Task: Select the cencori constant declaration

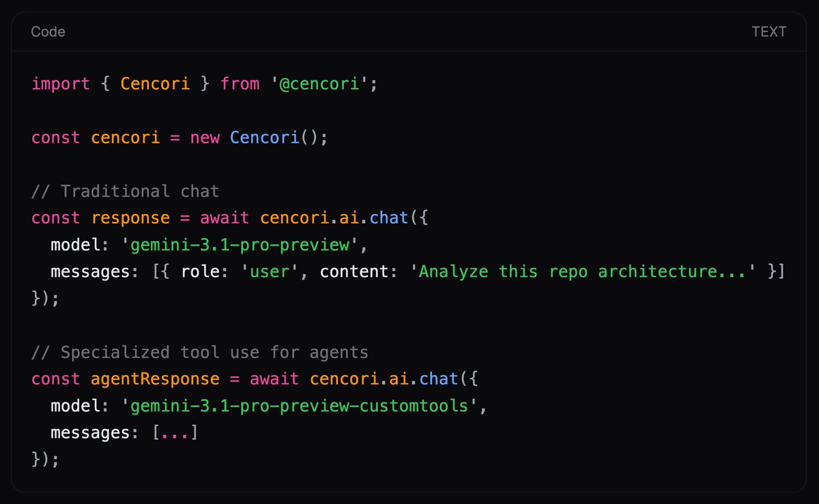Action: 125,137
